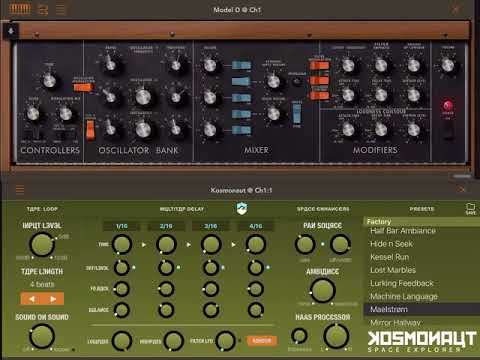Toggle the Filter Modulation orange switch
Image resolution: width=480 pixels, height=360 pixels.
pyautogui.click(x=319, y=65)
